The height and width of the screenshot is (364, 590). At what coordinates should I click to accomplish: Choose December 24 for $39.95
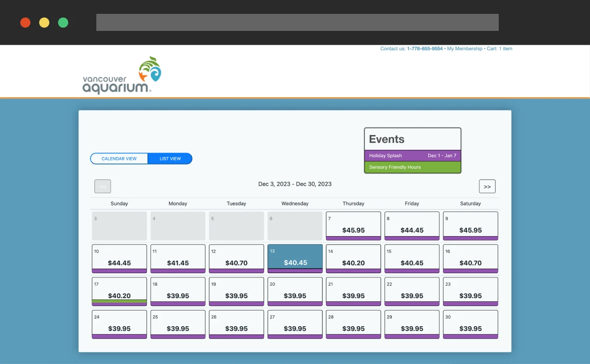[x=119, y=324]
